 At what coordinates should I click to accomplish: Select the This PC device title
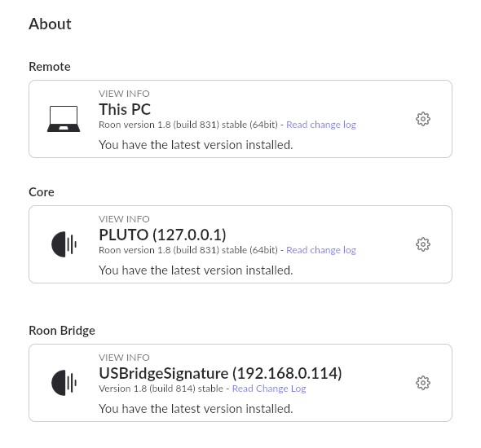(x=125, y=109)
